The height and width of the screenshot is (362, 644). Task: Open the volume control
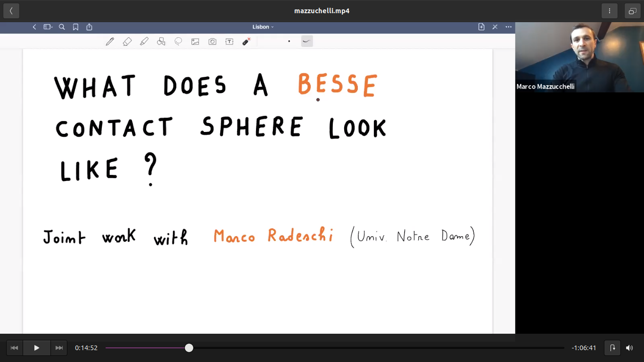click(629, 348)
